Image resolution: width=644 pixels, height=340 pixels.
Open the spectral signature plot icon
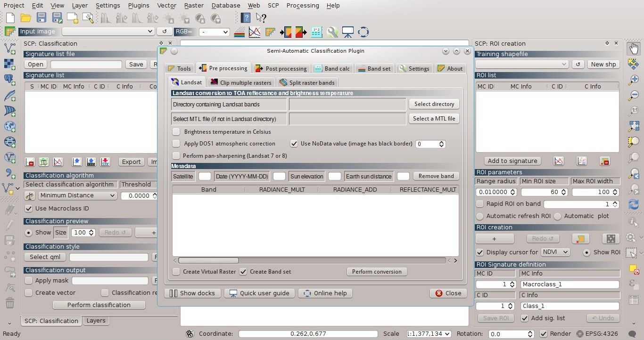[x=57, y=162]
